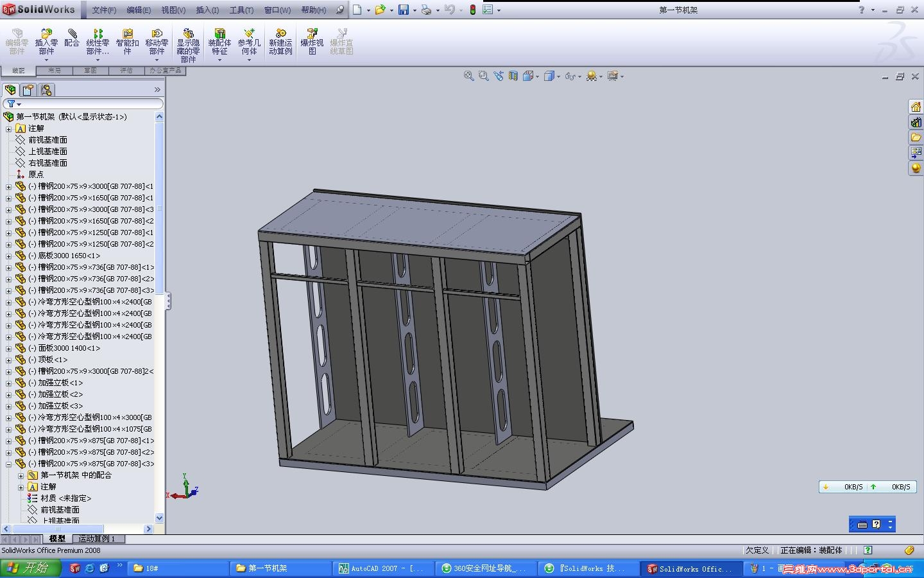Click the Previous View icon
This screenshot has width=924, height=578.
[x=499, y=76]
